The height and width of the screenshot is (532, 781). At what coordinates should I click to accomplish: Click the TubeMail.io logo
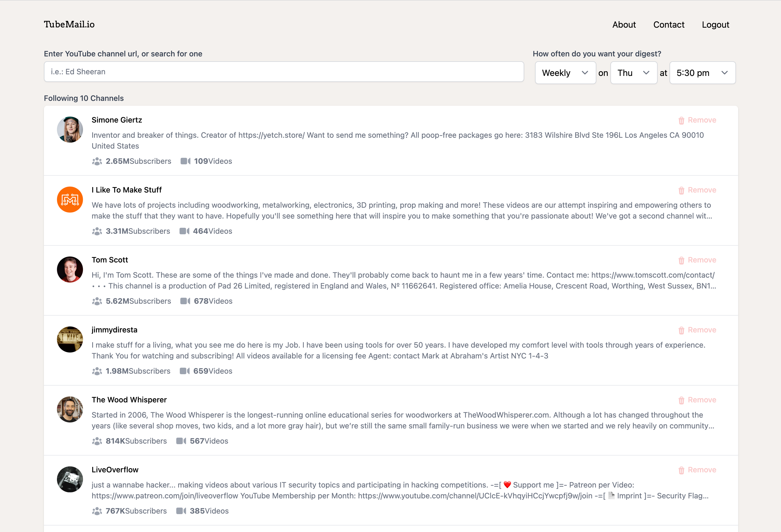tap(69, 24)
